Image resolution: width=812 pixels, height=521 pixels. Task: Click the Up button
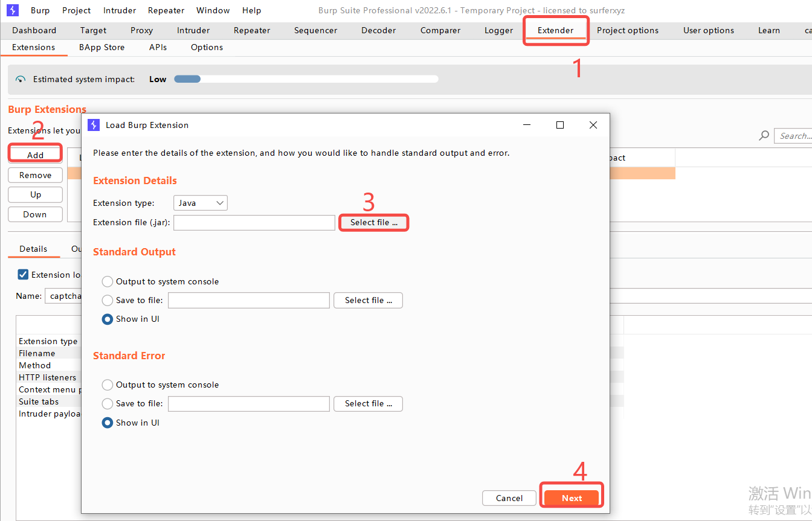35,194
